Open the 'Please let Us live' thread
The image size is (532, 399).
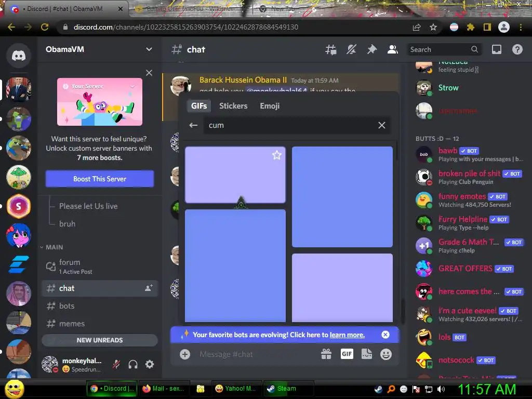tap(88, 206)
